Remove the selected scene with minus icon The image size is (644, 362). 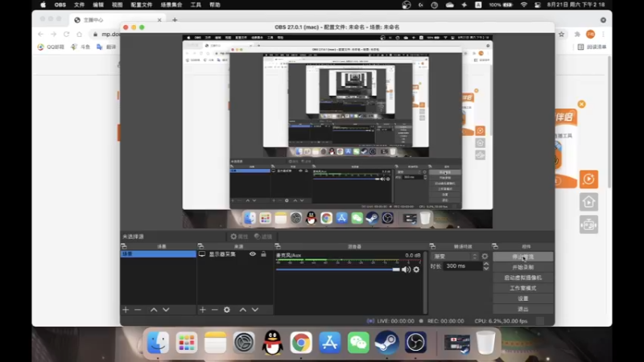coord(138,310)
